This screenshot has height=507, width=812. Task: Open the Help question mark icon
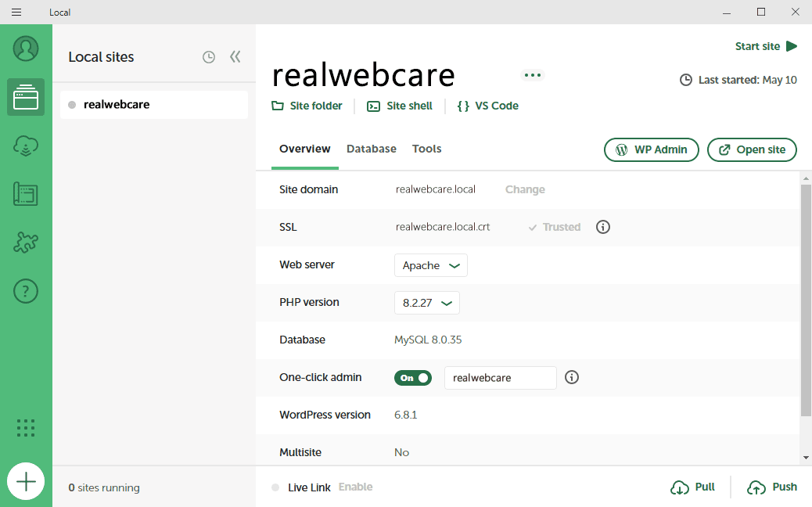(x=25, y=291)
